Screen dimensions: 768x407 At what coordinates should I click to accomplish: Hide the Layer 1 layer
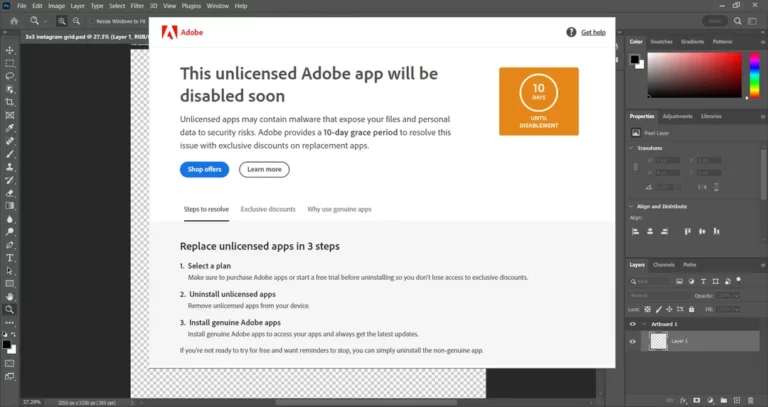tap(632, 341)
